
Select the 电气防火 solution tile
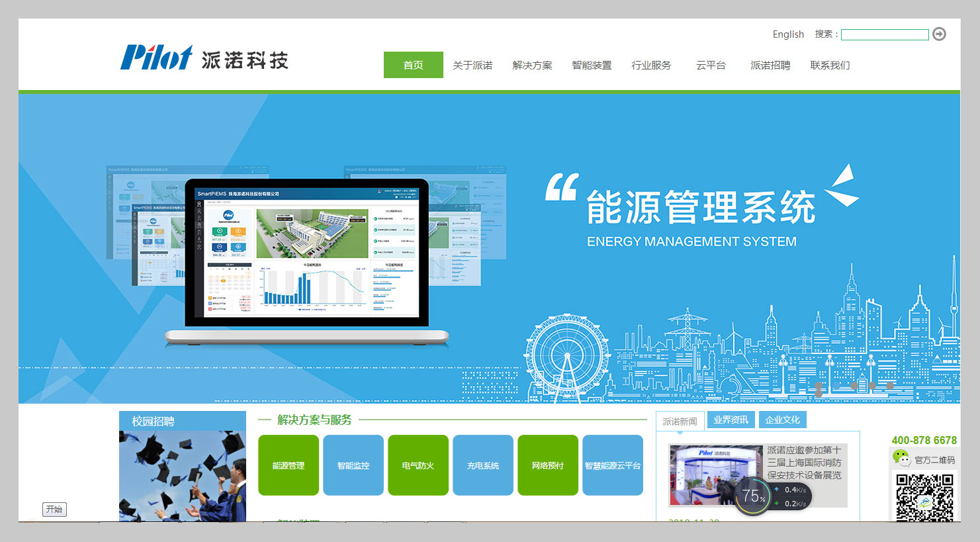point(418,465)
